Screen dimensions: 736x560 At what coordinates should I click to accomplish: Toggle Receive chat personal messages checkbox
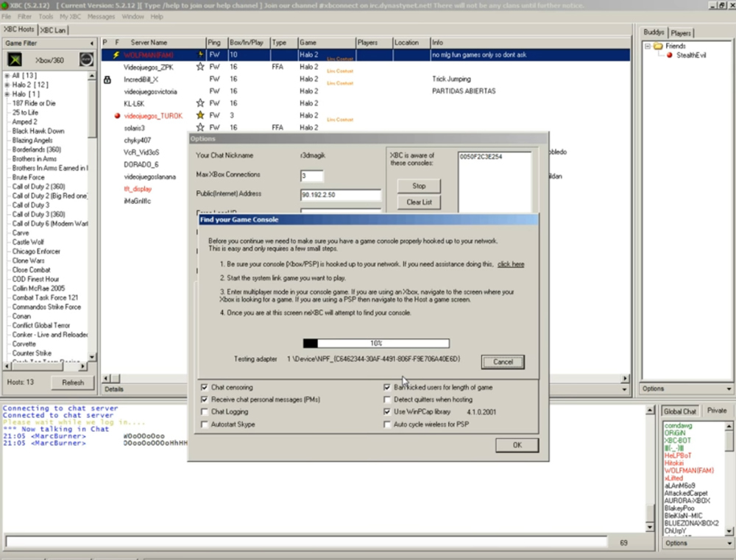[x=204, y=400]
